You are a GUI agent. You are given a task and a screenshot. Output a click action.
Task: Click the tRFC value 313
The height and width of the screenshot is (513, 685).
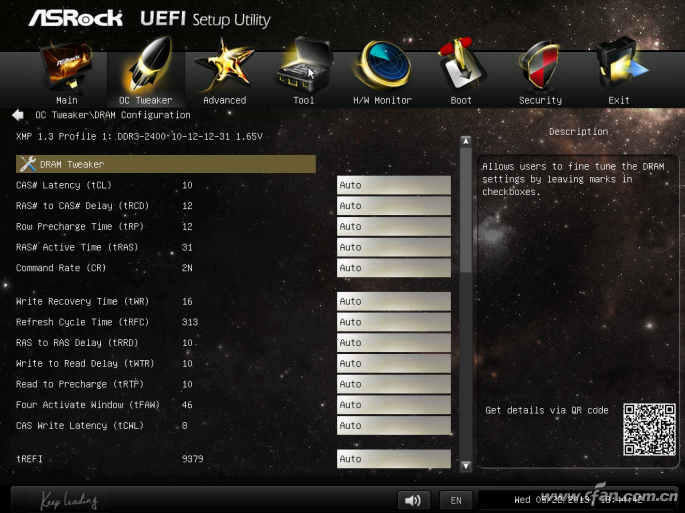coord(190,322)
